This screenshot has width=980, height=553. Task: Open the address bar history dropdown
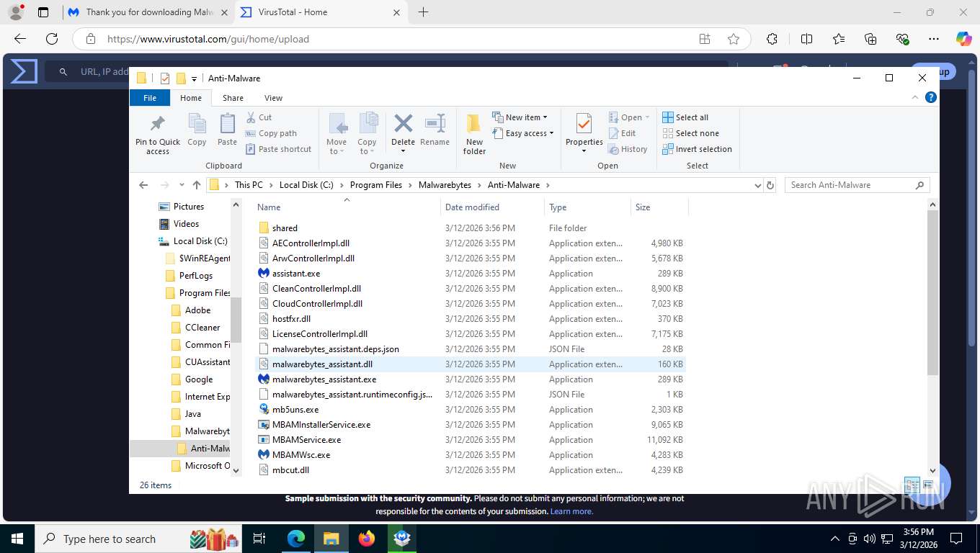coord(757,185)
